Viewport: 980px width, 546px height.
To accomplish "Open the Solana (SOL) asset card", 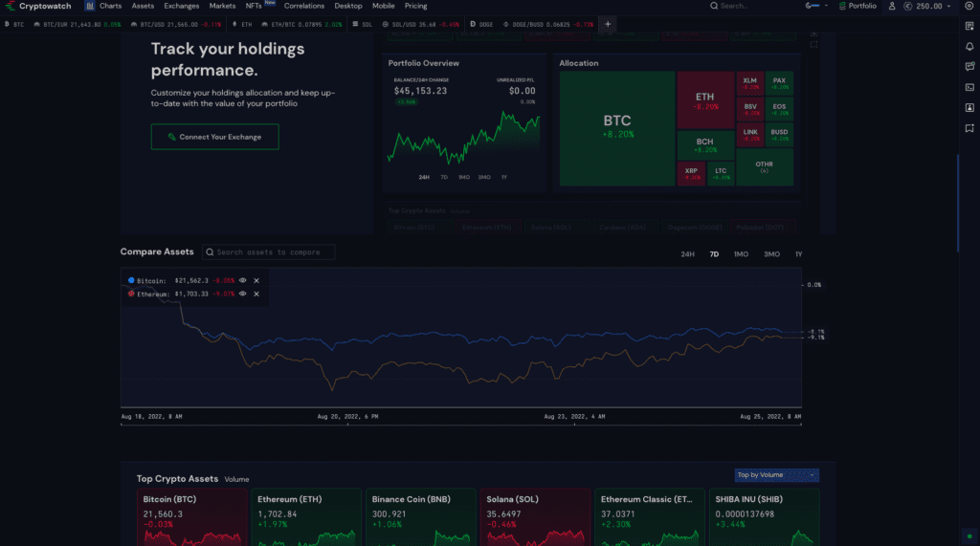I will (x=535, y=517).
